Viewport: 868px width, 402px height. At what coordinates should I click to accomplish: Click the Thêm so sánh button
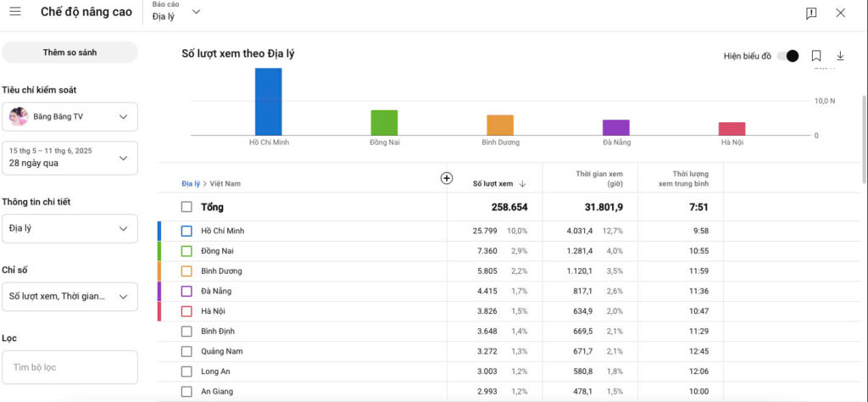(x=70, y=53)
